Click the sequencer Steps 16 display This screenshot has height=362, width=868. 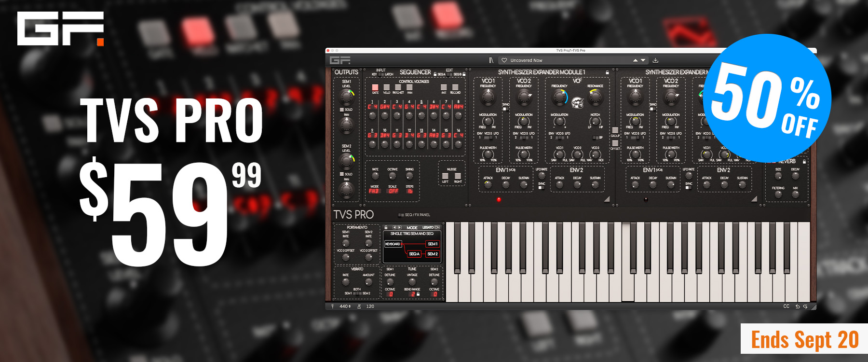point(410,191)
